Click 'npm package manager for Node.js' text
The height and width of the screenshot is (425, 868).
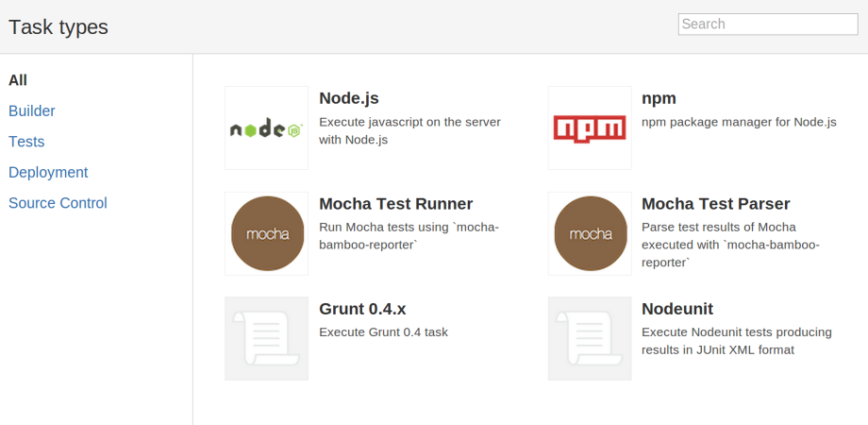(739, 122)
